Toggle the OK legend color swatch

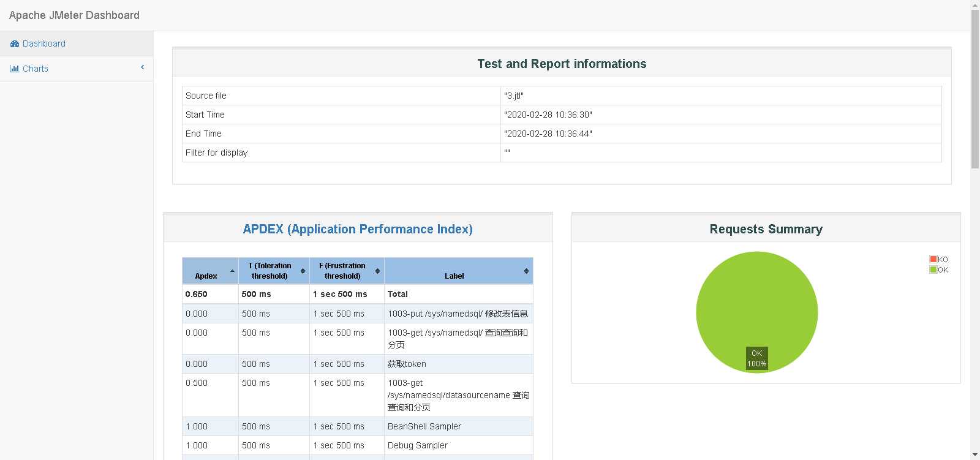pos(933,270)
